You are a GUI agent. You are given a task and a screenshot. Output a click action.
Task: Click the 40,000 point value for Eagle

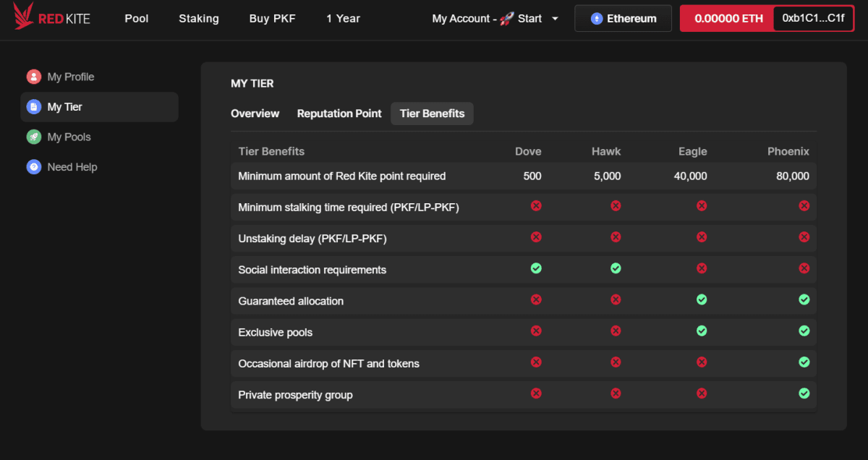pos(690,176)
